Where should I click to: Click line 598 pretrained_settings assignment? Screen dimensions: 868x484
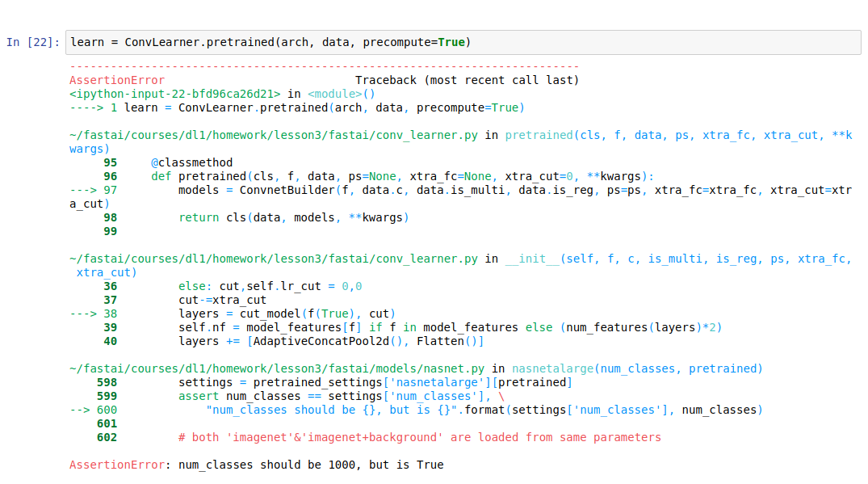[x=375, y=382]
